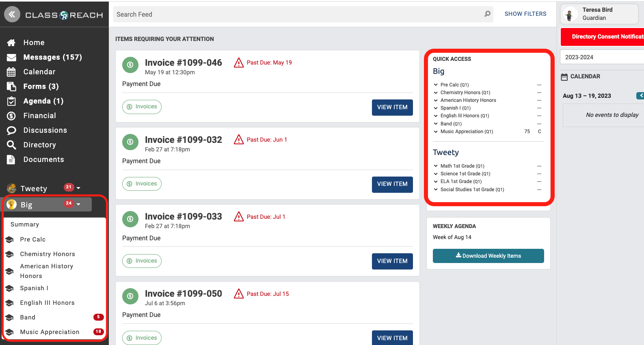
Task: View item for Invoice #1099-033
Action: click(x=392, y=261)
